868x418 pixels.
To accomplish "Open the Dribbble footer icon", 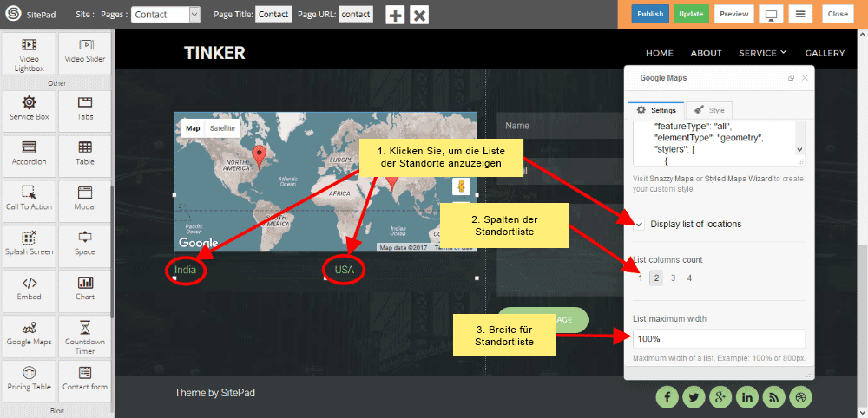I will (800, 396).
